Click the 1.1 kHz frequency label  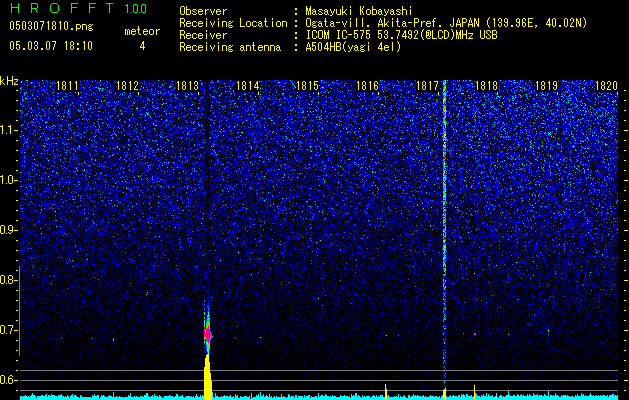(x=8, y=130)
